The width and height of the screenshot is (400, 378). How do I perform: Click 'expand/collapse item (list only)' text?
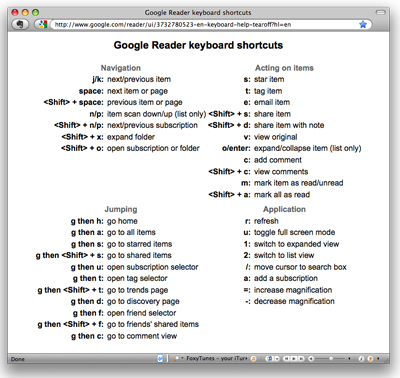pyautogui.click(x=308, y=148)
